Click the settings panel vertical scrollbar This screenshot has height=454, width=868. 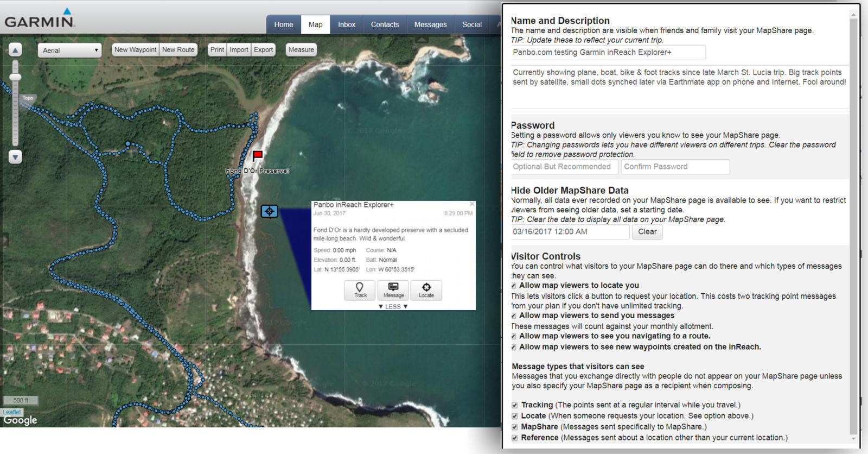point(853,225)
